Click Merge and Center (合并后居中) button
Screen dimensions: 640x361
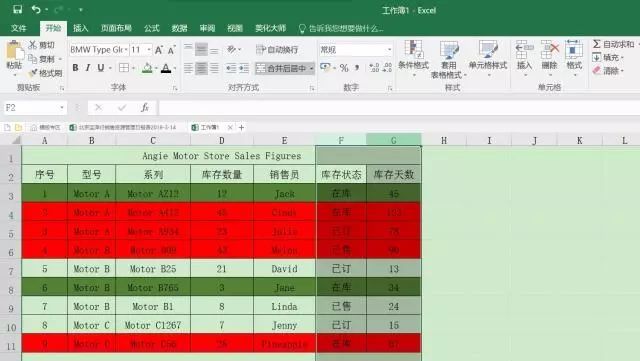click(x=281, y=68)
